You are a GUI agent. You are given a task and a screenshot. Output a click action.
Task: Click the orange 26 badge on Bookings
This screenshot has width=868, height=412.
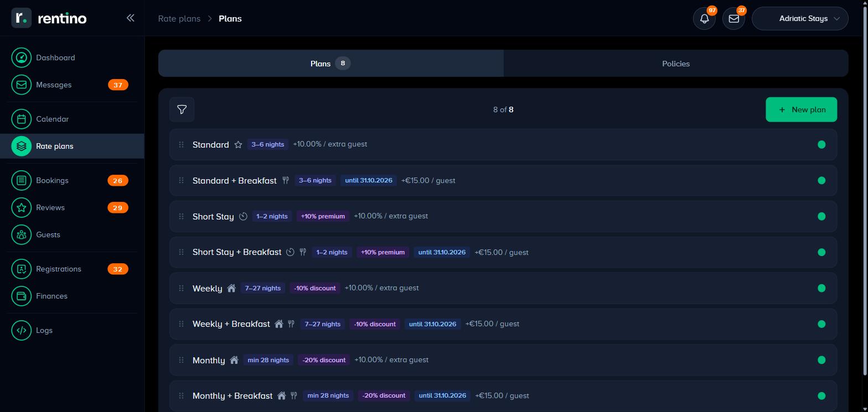[118, 180]
